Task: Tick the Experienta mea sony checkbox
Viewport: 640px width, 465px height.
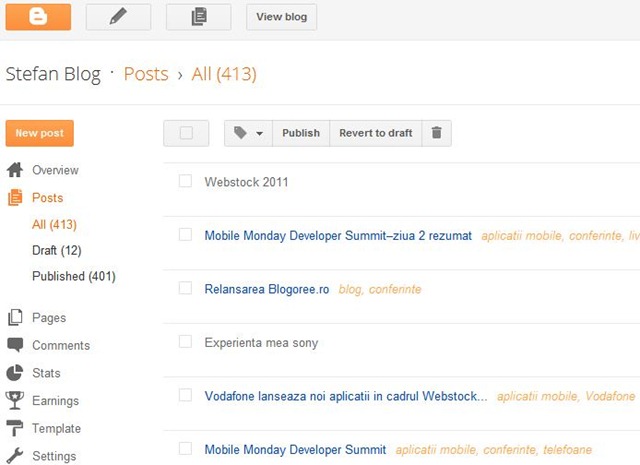Action: click(x=185, y=341)
